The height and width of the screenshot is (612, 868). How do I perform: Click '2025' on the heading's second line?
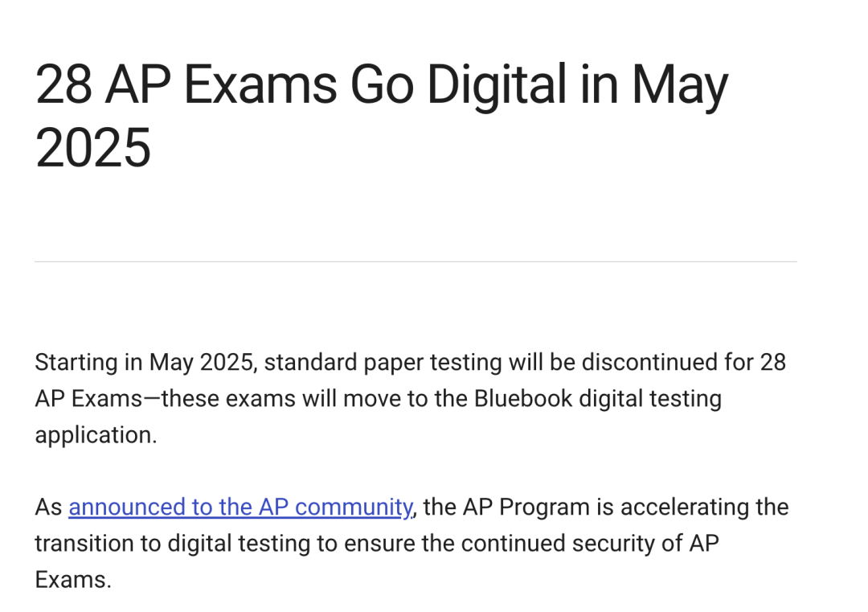(x=93, y=148)
